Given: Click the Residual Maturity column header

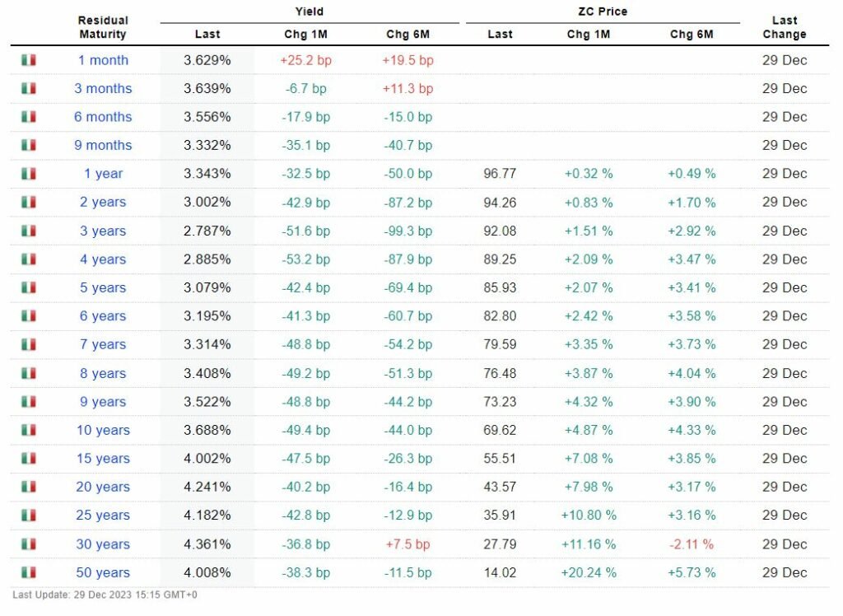Looking at the screenshot, I should click(103, 27).
